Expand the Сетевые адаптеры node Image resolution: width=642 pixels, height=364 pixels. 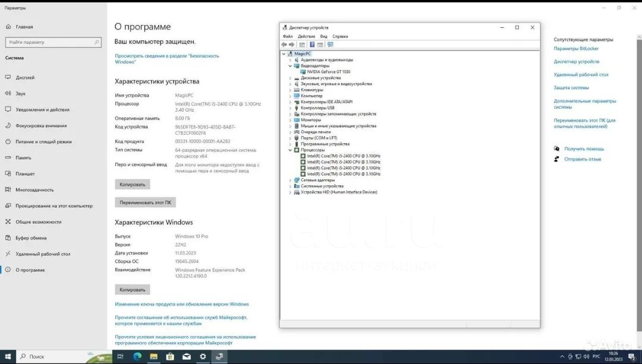[x=290, y=180]
